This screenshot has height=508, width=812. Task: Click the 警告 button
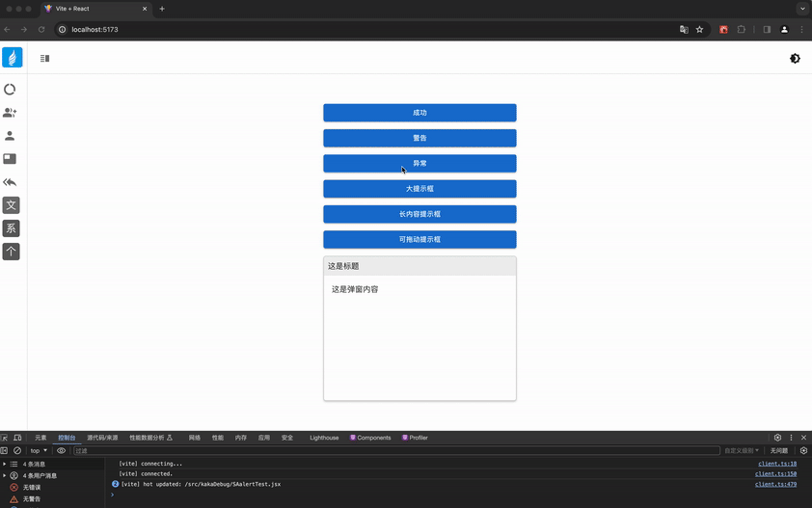[x=420, y=138]
